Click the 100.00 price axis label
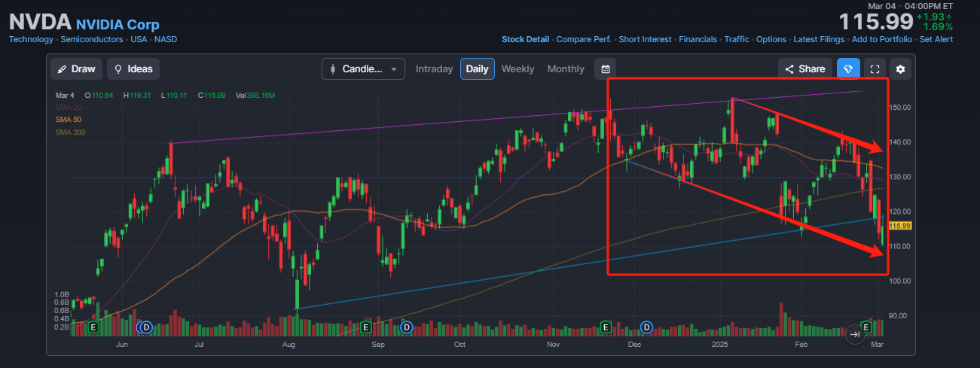Image resolution: width=980 pixels, height=368 pixels. pyautogui.click(x=900, y=281)
